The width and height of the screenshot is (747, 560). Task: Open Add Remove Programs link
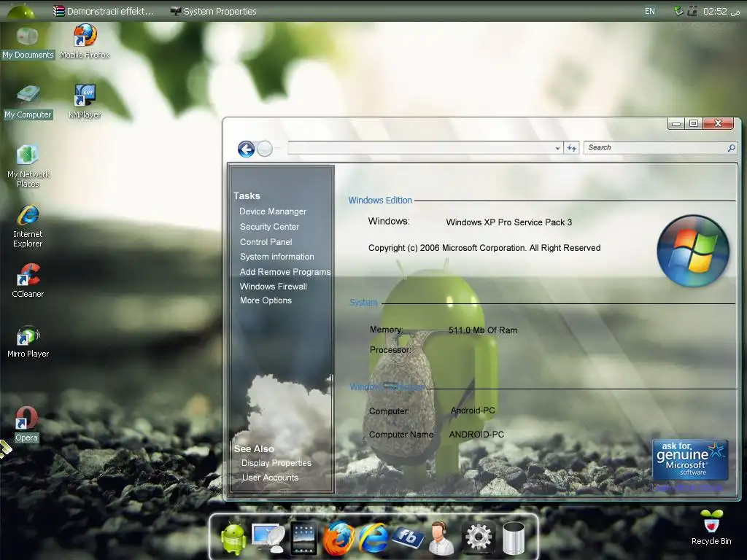click(x=285, y=272)
